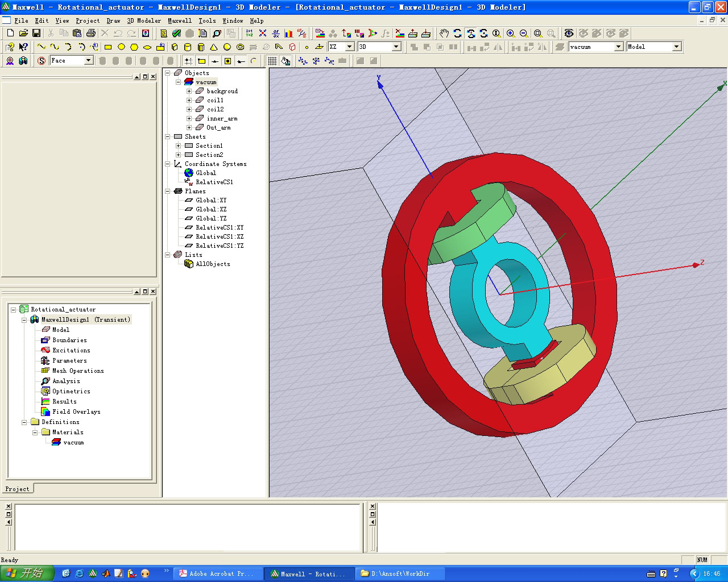Click the grid display icon

(x=272, y=61)
